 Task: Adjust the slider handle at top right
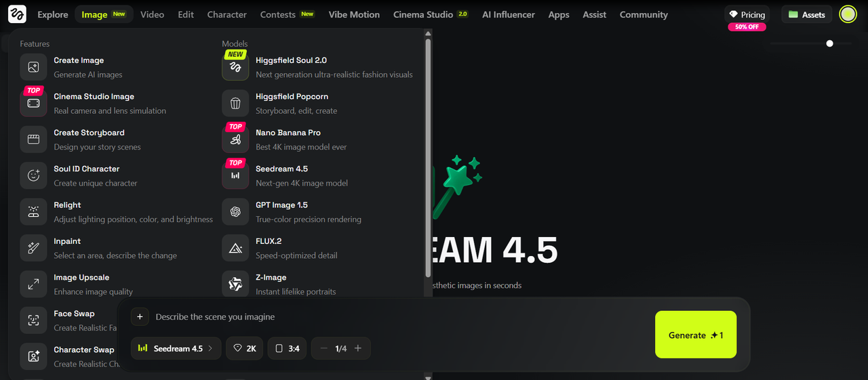pos(829,43)
